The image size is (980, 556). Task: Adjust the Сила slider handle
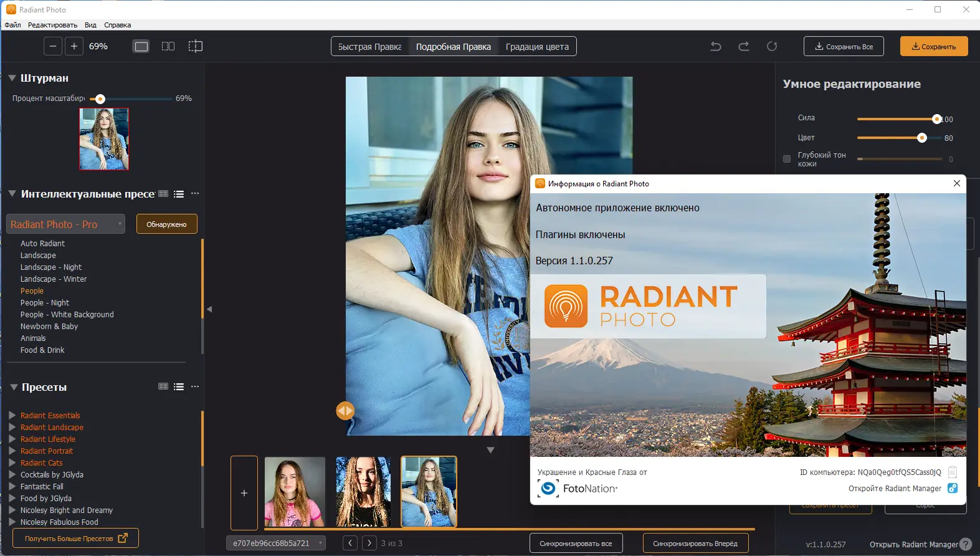click(x=936, y=118)
